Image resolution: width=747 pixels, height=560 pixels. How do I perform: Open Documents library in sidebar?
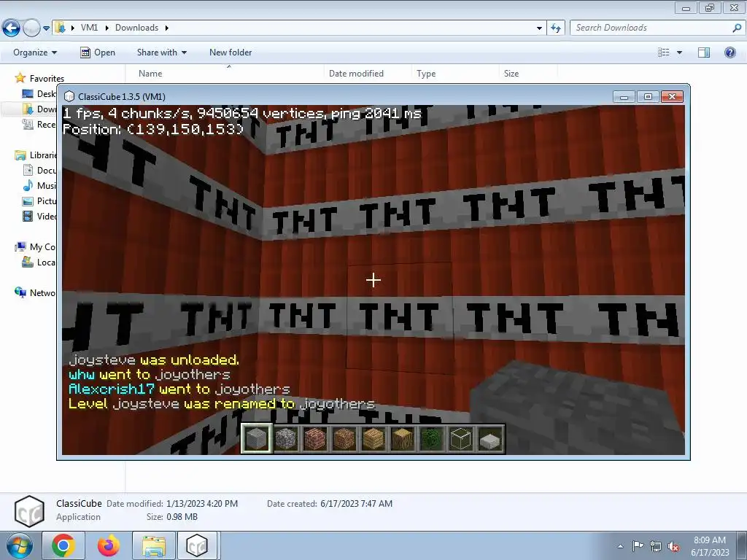pos(39,171)
